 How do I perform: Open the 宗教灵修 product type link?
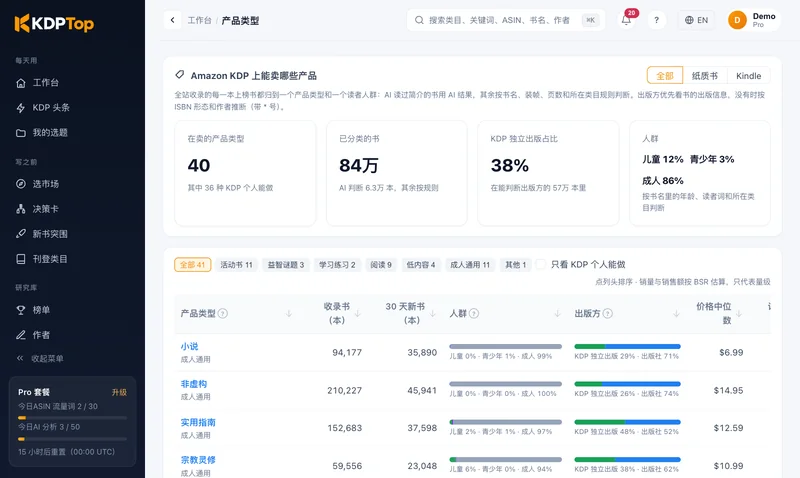pos(198,460)
